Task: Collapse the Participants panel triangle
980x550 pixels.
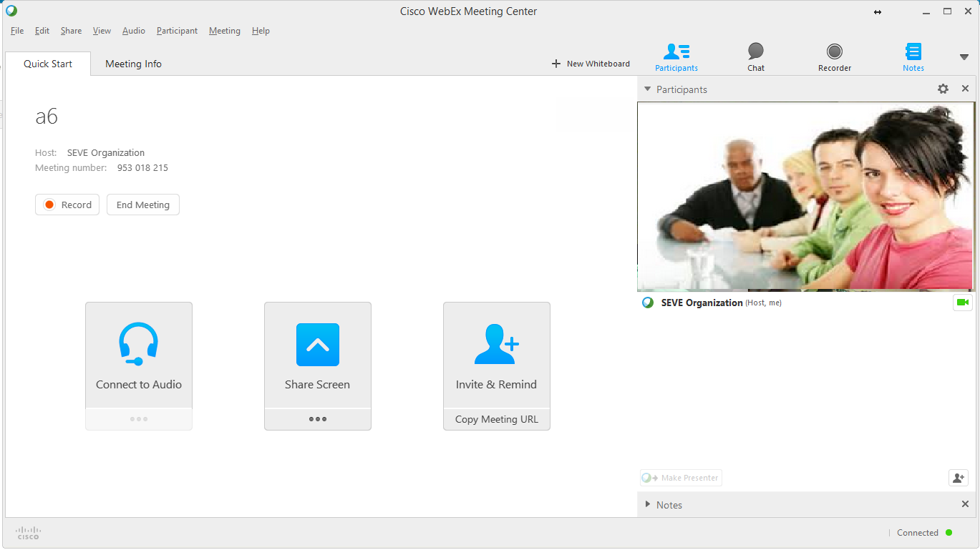Action: [x=647, y=89]
